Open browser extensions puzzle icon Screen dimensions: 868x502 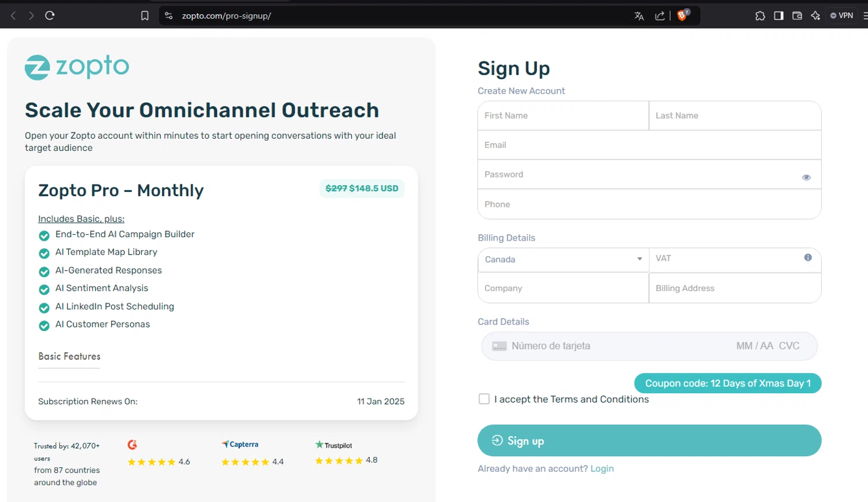point(760,16)
